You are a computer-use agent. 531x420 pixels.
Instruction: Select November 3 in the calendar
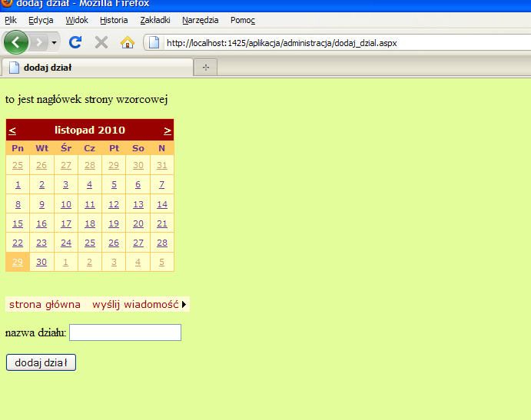coord(65,185)
